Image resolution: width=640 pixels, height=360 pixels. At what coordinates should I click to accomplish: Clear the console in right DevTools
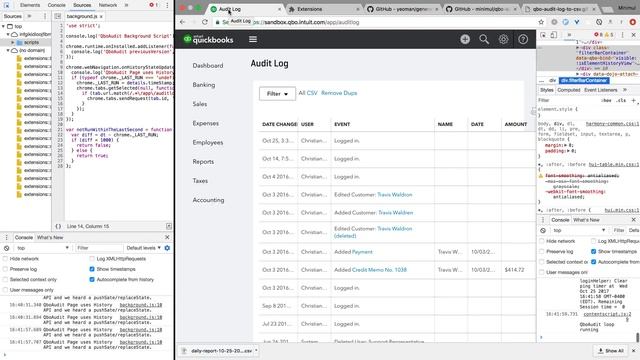tap(543, 230)
